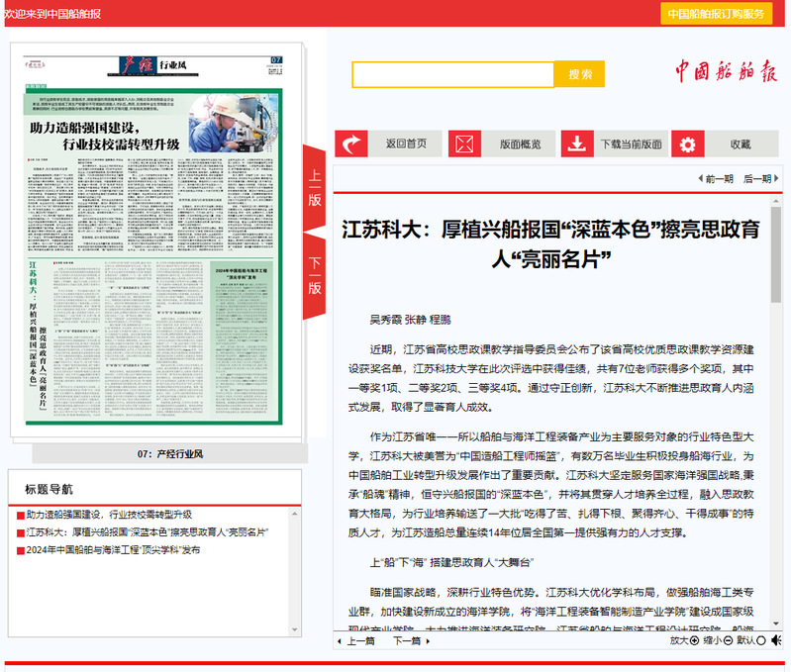Click the newspaper page 07 thumbnail

[156, 242]
